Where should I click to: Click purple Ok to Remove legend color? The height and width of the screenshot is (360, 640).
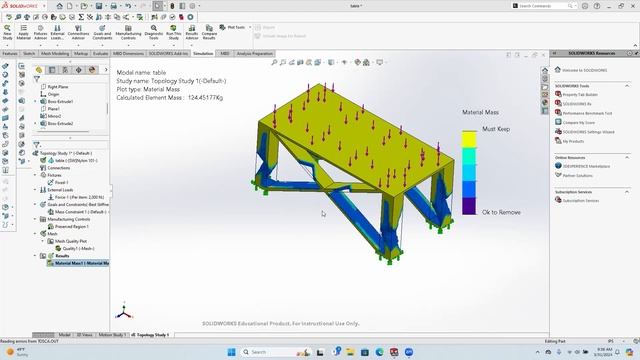pos(469,206)
